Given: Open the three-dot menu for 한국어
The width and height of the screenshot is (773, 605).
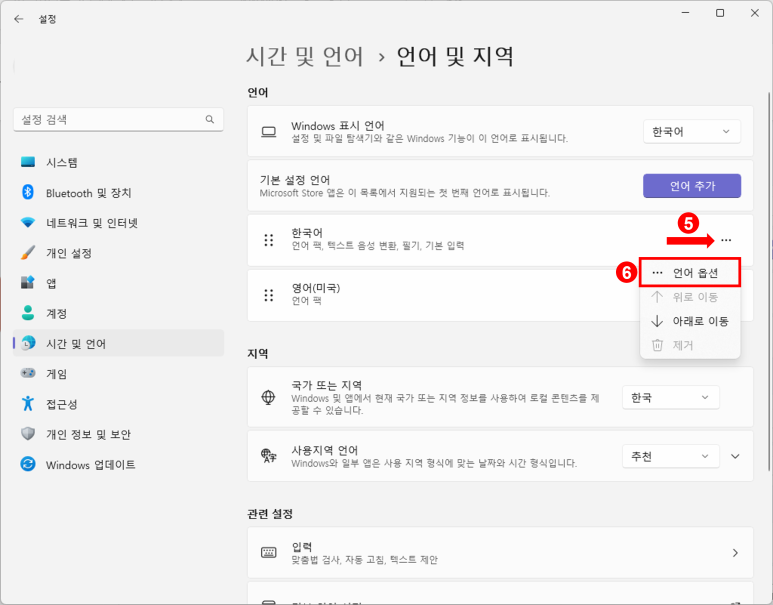Looking at the screenshot, I should 726,240.
